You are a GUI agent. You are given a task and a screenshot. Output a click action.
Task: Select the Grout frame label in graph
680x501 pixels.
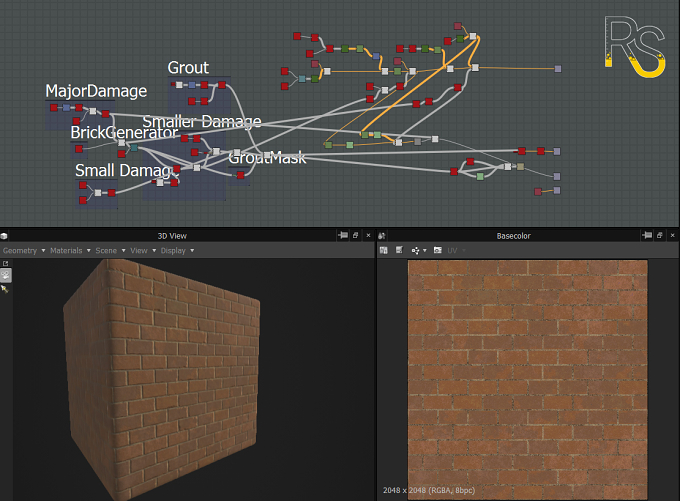188,68
